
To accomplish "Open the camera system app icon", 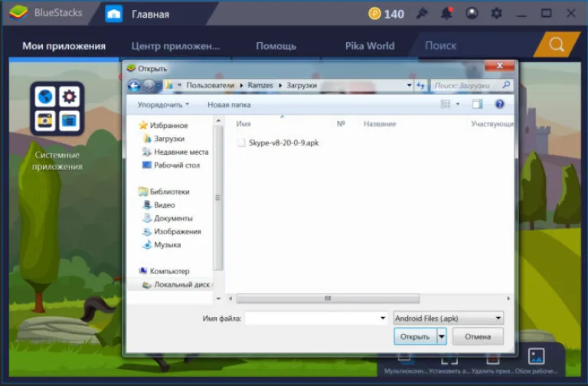I will [45, 120].
